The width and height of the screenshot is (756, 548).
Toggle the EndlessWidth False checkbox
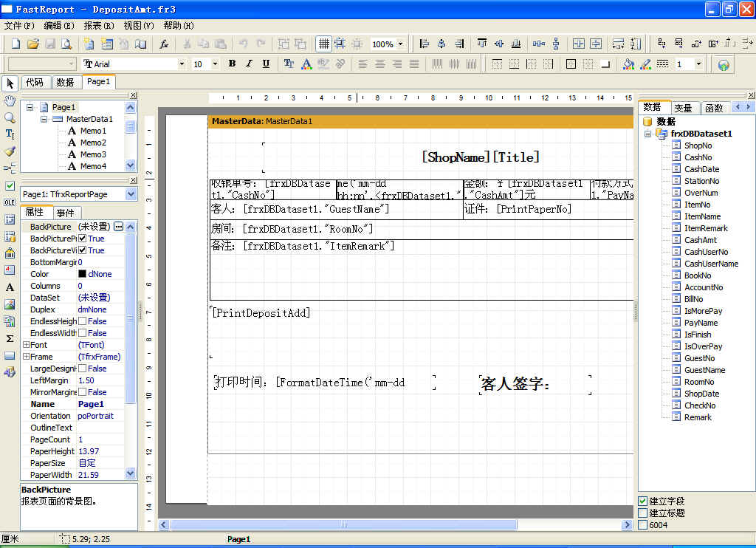pyautogui.click(x=83, y=333)
